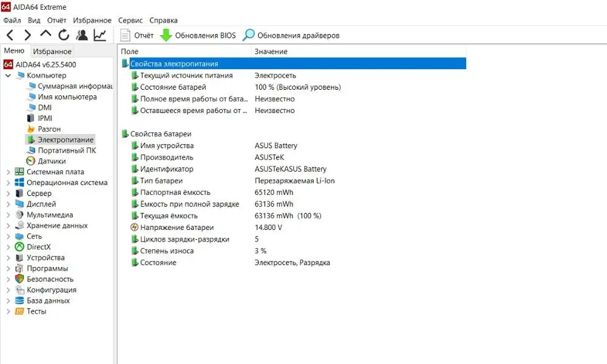Expand the Операционная система node
Screen dimensions: 607x364
click(8, 183)
